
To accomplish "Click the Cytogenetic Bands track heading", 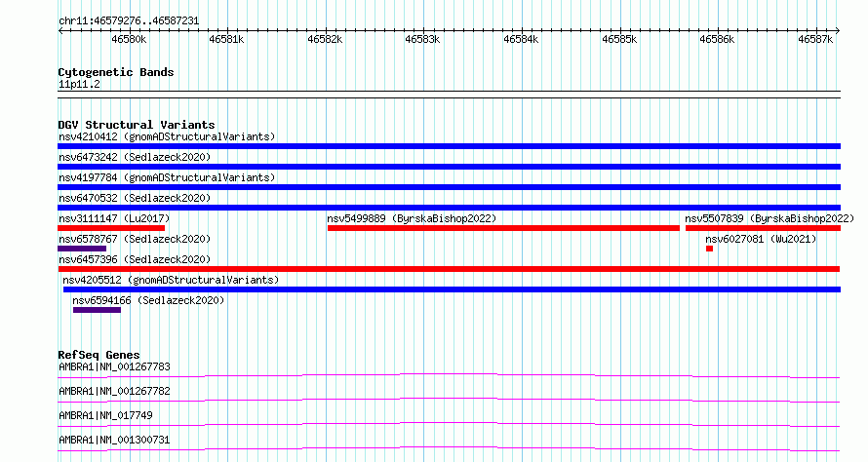I will [116, 72].
